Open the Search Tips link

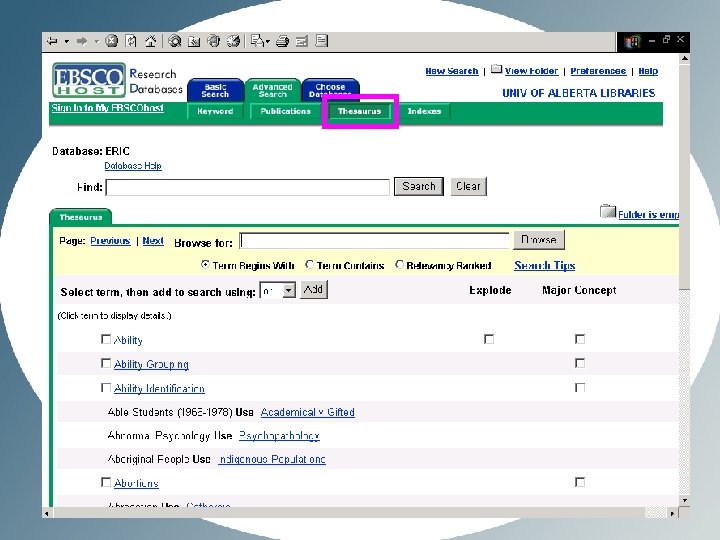pyautogui.click(x=545, y=265)
